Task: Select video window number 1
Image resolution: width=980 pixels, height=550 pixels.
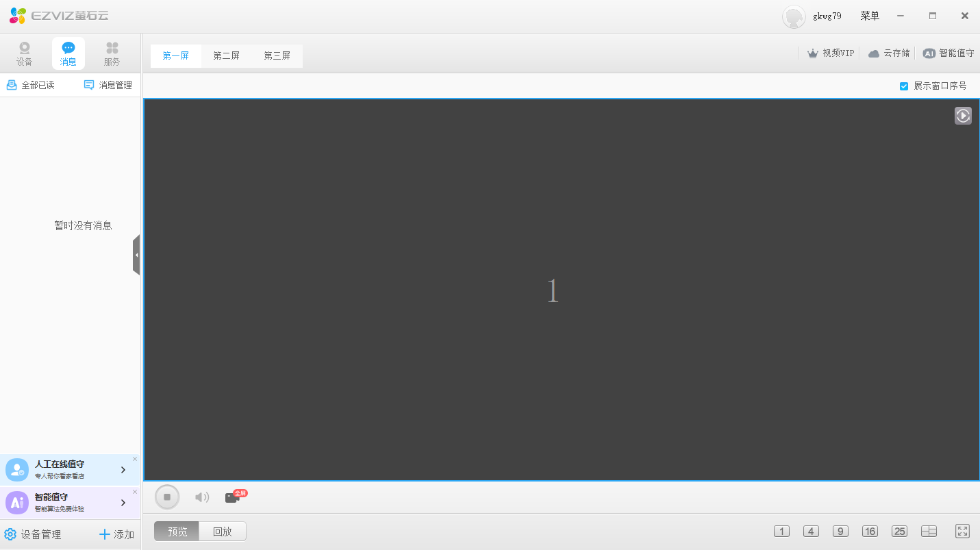Action: point(561,290)
